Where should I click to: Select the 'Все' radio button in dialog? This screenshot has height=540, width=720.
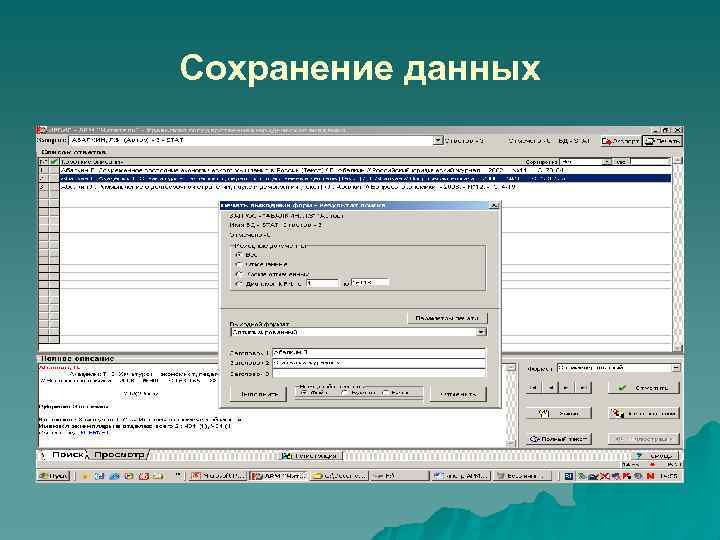point(239,254)
